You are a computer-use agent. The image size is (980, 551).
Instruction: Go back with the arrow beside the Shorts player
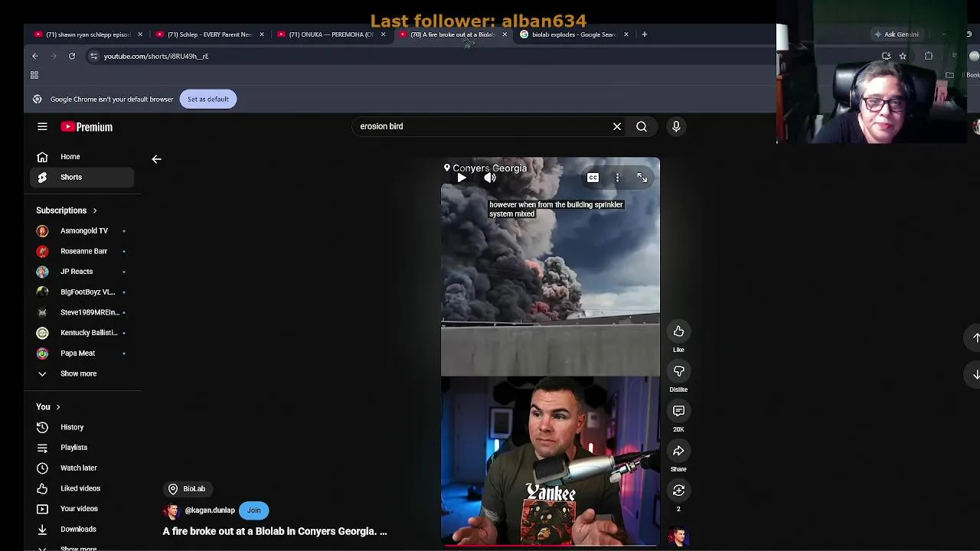point(156,159)
